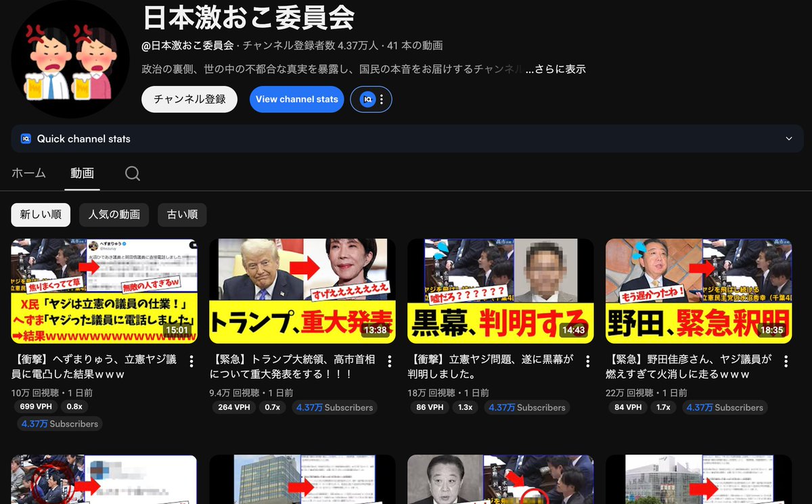This screenshot has width=812, height=504.
Task: Open title 【衝撃】立憲ヤジ問題、遂に黒幕が判明しました
Action: coord(490,366)
